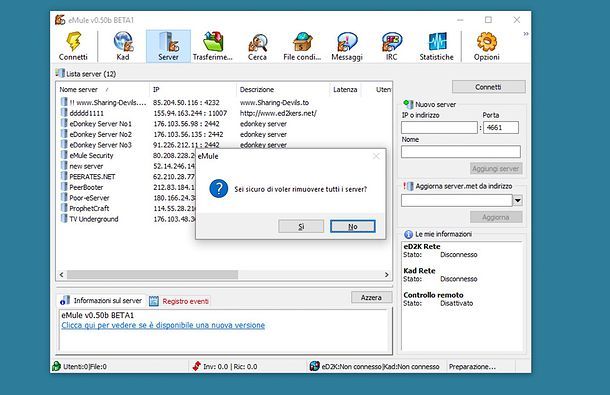Viewport: 610px width, 395px height.
Task: Sort by the Latenza column header
Action: click(345, 90)
